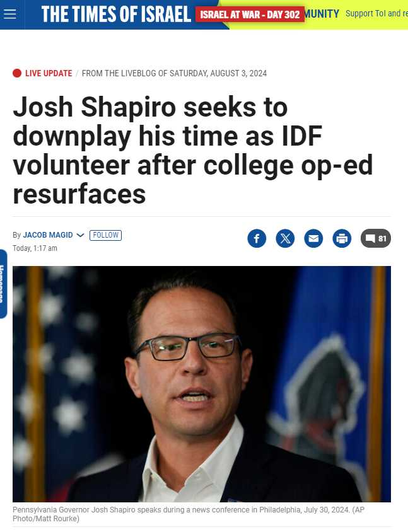The image size is (408, 532).
Task: Click the red Live Update dot
Action: tap(17, 73)
